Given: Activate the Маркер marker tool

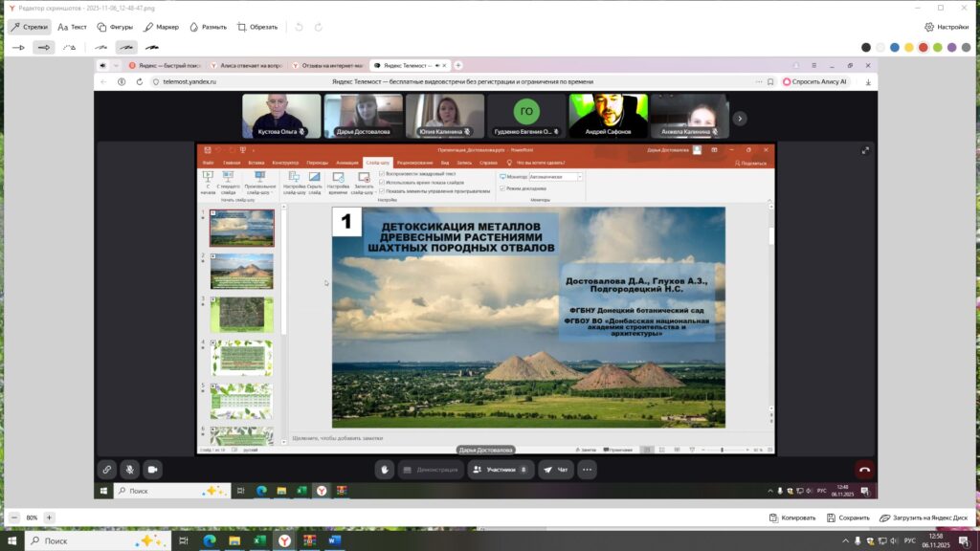Looking at the screenshot, I should pos(162,27).
